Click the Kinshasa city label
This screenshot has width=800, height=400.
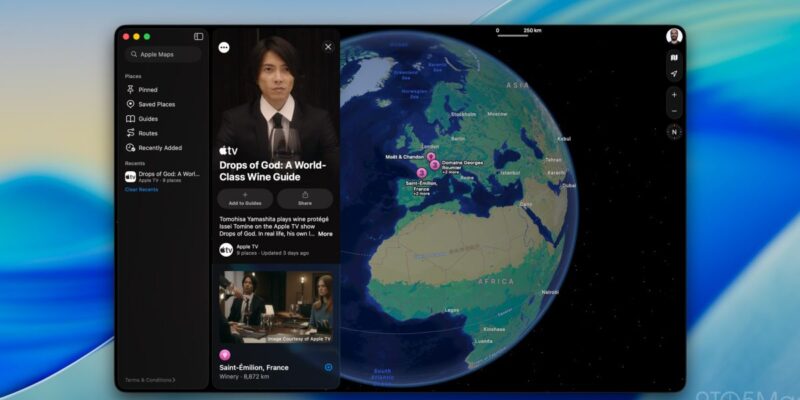pos(494,330)
